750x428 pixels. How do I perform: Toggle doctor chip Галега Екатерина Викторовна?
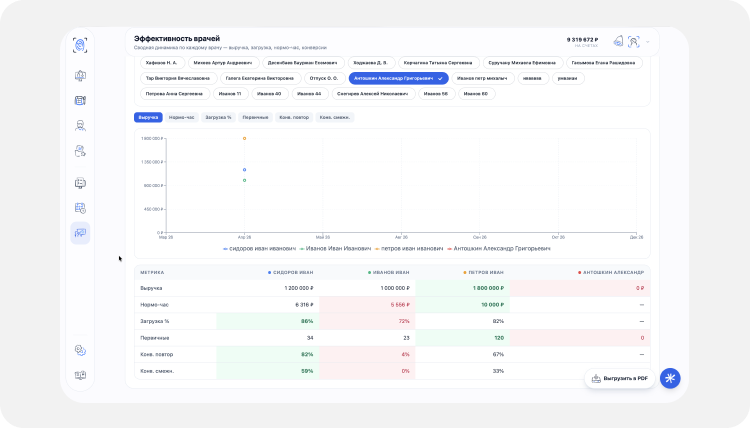260,78
